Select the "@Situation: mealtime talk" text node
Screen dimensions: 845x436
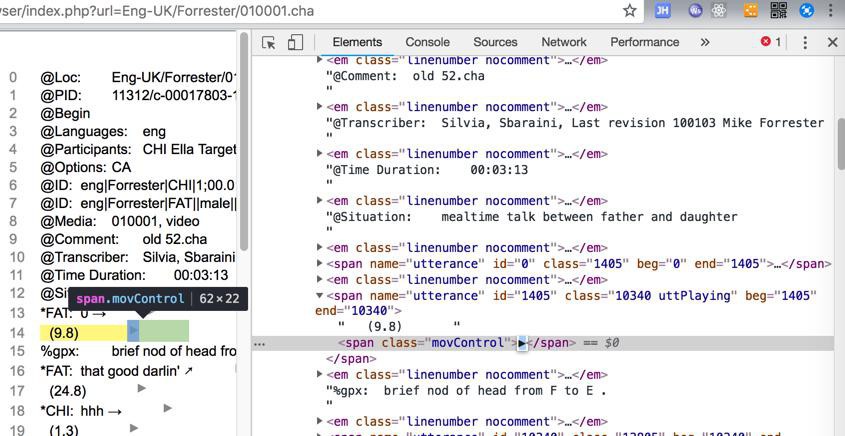[x=531, y=217]
